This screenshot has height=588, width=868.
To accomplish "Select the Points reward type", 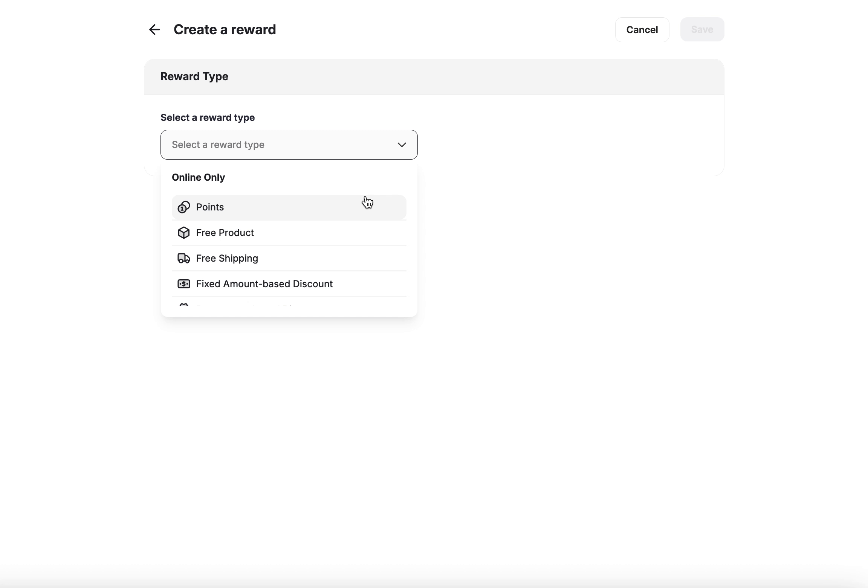I will [x=209, y=207].
